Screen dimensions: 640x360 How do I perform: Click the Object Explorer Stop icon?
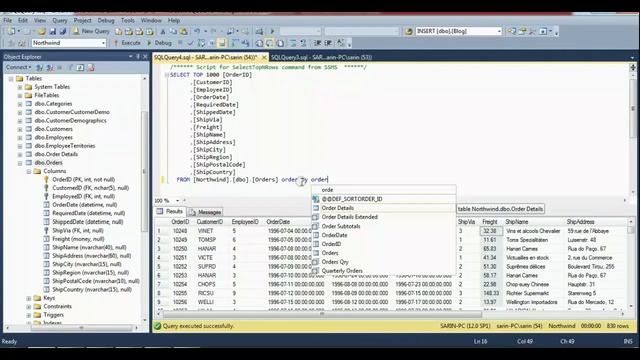(x=60, y=67)
